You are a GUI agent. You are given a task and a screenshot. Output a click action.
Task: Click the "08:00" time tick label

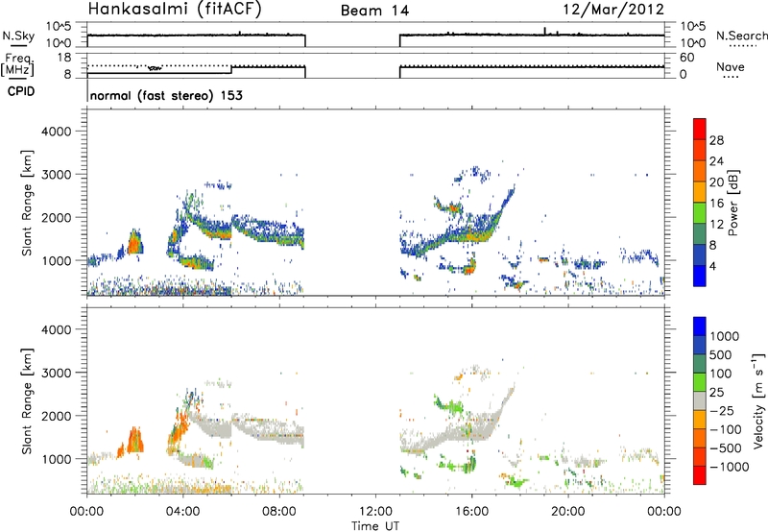tap(279, 512)
